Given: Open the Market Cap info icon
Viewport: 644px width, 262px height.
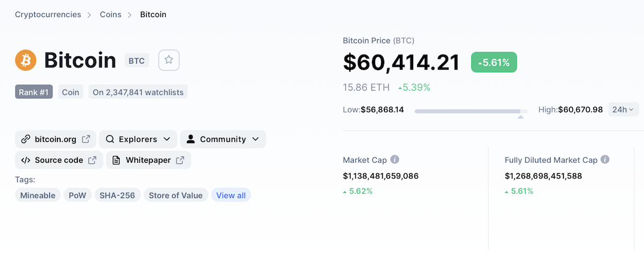Looking at the screenshot, I should click(394, 160).
